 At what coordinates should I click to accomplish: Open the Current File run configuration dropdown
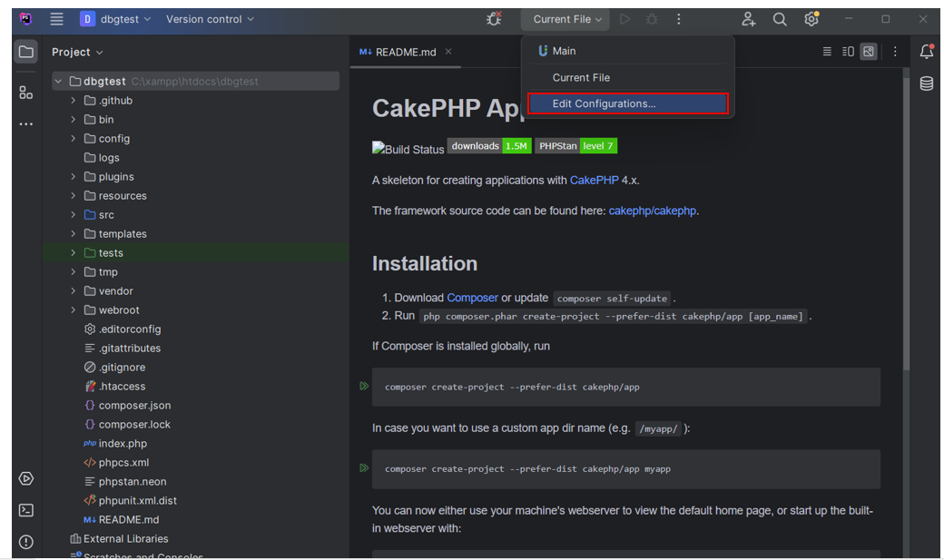[x=565, y=19]
